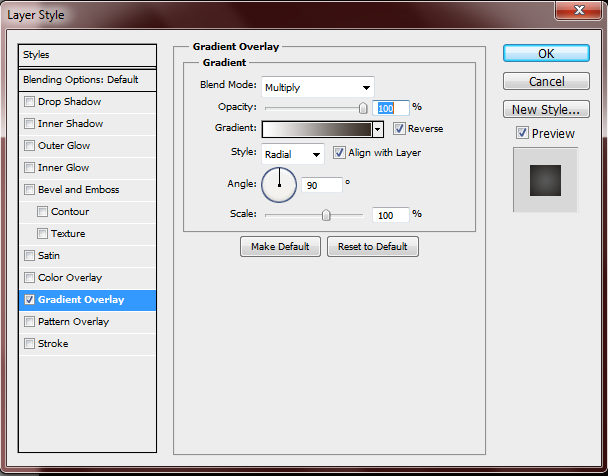The image size is (608, 476).
Task: Uncheck the Reverse gradient checkbox
Action: click(x=400, y=129)
